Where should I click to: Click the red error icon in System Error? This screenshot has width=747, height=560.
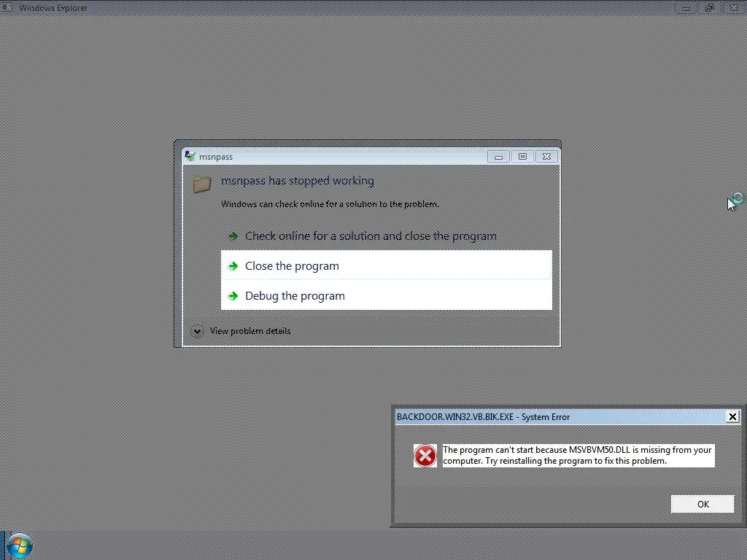click(x=425, y=456)
